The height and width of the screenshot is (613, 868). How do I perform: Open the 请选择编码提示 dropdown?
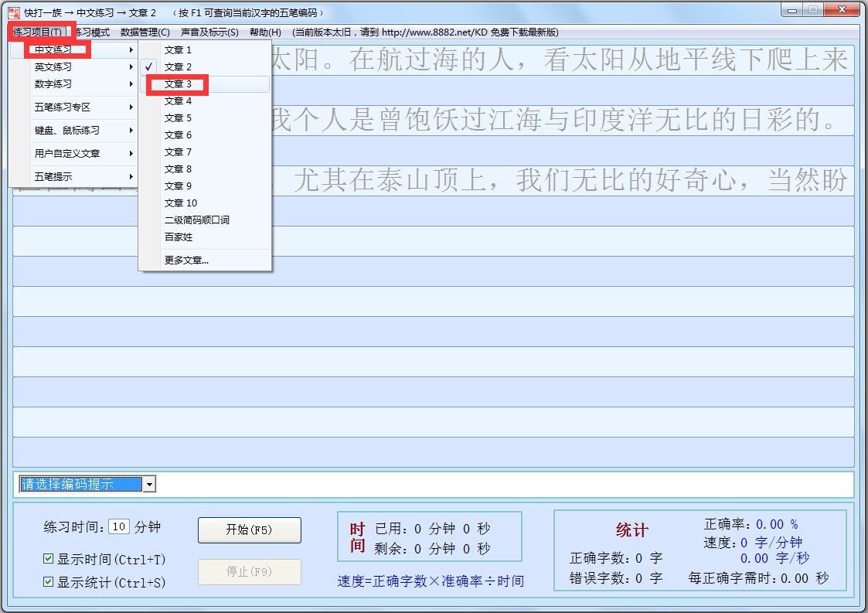point(148,483)
